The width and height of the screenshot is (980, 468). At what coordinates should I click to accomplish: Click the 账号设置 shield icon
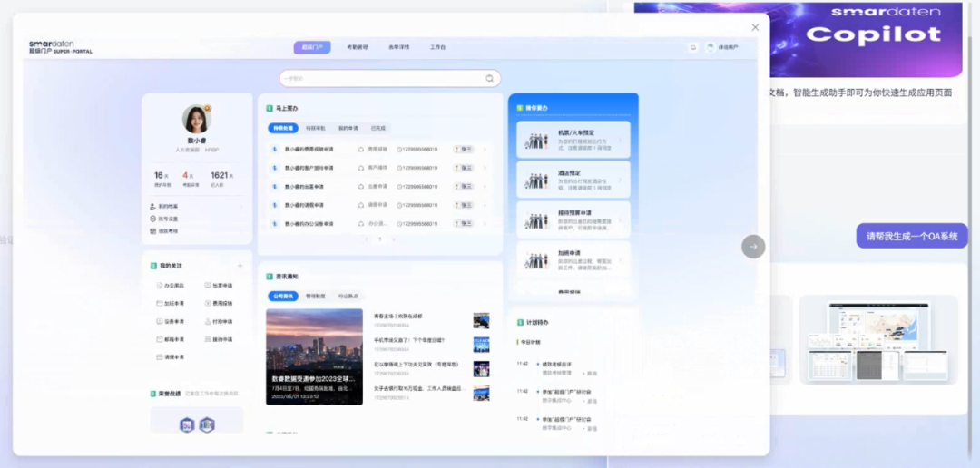point(153,219)
